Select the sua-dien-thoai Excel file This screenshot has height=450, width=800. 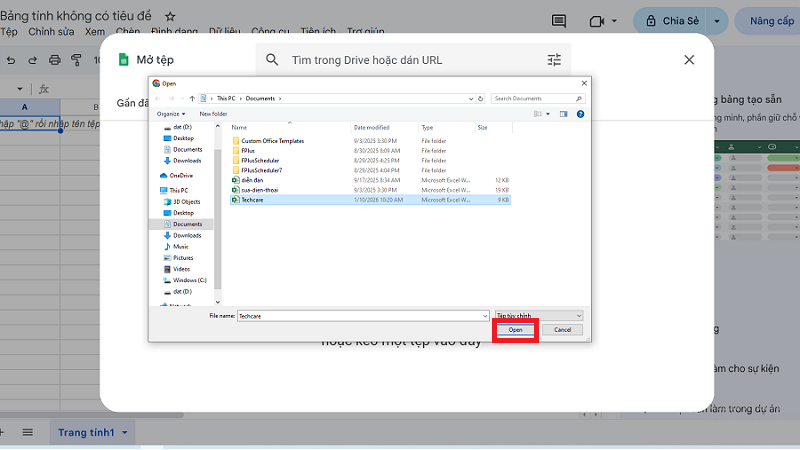tap(260, 189)
